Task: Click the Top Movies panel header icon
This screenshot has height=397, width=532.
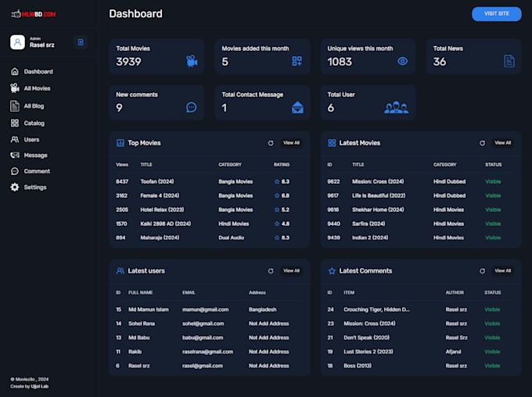Action: 120,143
